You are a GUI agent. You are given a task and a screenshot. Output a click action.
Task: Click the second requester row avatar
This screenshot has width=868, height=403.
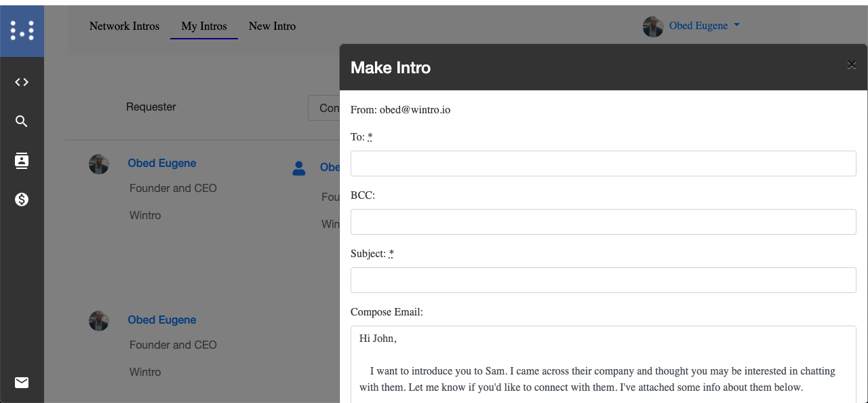click(x=99, y=321)
